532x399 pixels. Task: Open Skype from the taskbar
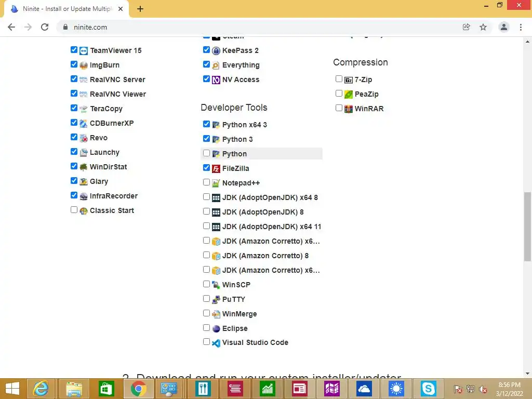(428, 389)
